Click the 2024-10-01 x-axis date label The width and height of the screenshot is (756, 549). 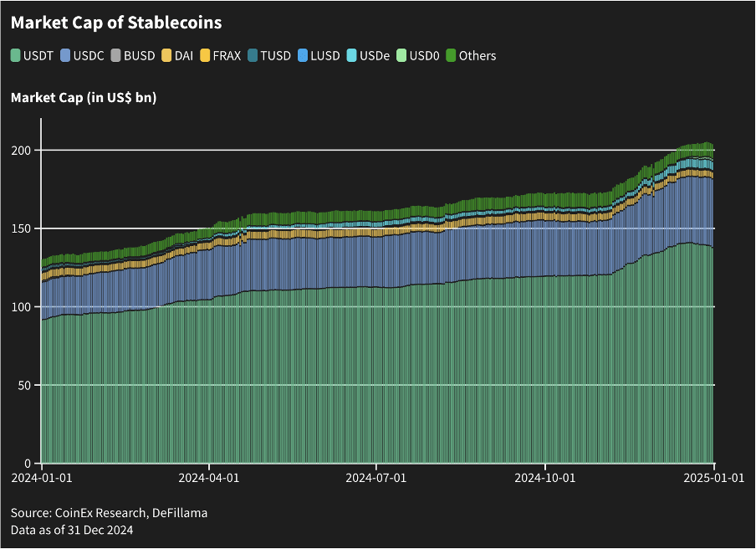(x=545, y=478)
